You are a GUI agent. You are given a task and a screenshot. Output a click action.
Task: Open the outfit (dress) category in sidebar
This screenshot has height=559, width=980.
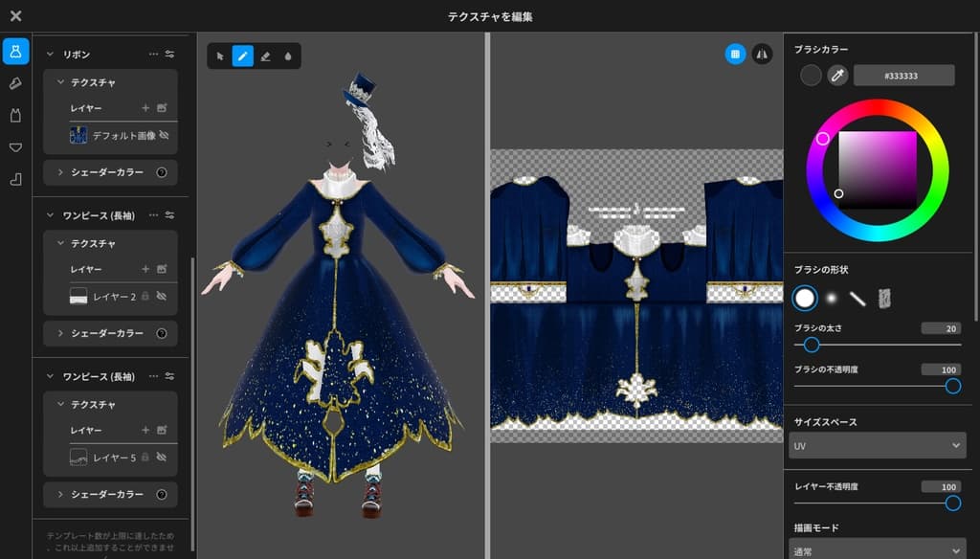point(15,52)
